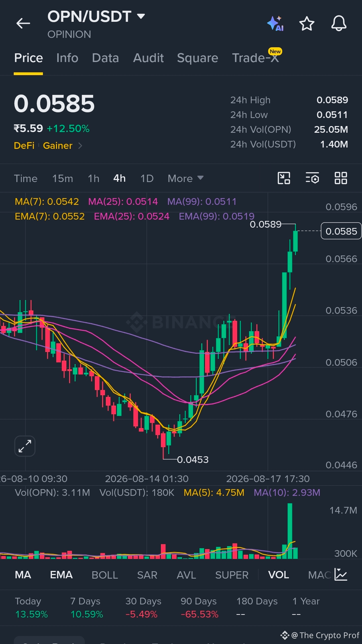362x644 pixels.
Task: Open the Audit tab
Action: point(148,58)
